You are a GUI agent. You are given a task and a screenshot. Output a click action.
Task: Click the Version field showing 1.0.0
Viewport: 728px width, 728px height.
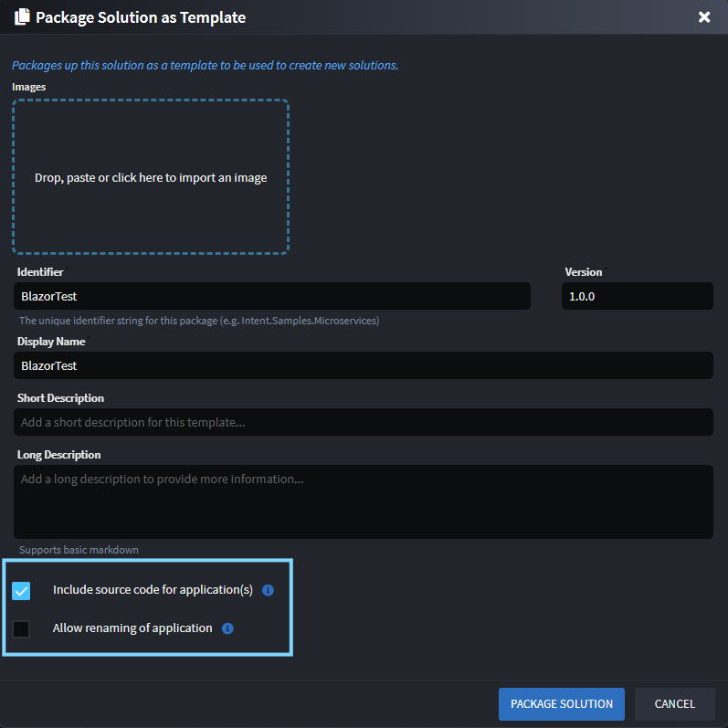(x=636, y=296)
